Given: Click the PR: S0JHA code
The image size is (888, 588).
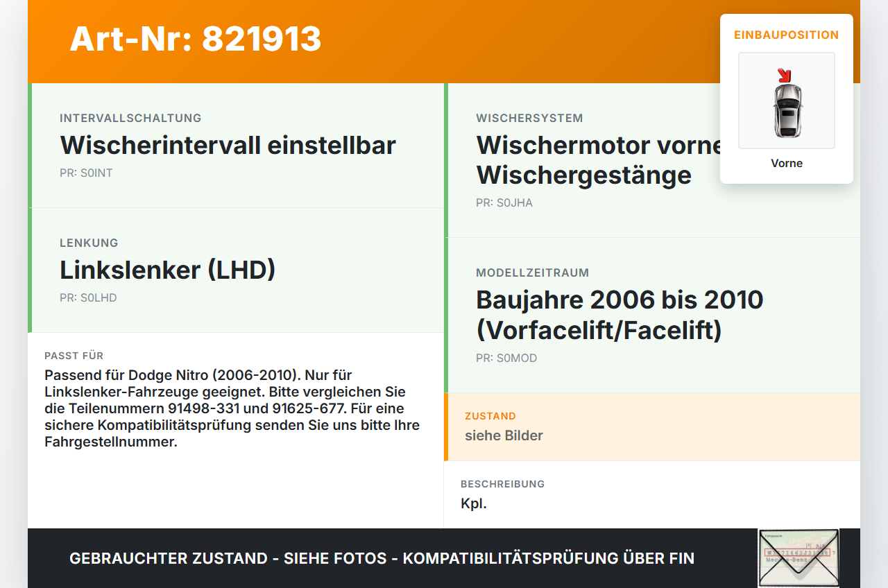Looking at the screenshot, I should coord(504,202).
